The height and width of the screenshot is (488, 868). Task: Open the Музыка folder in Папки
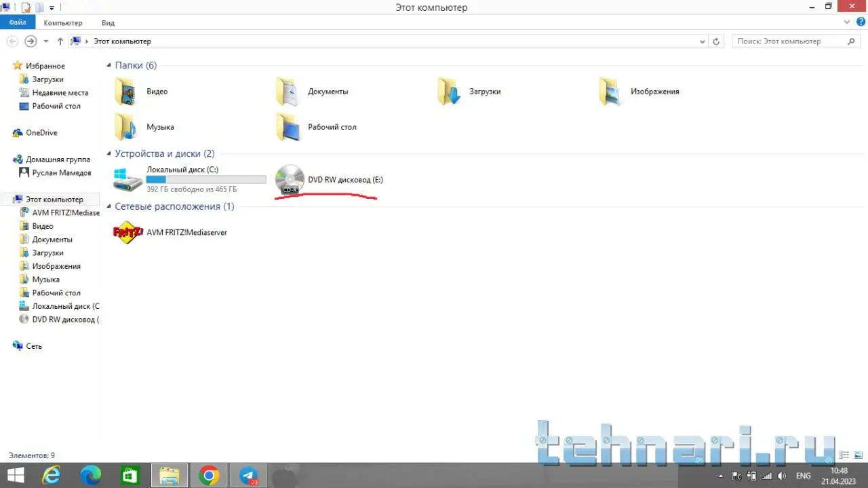pos(144,127)
